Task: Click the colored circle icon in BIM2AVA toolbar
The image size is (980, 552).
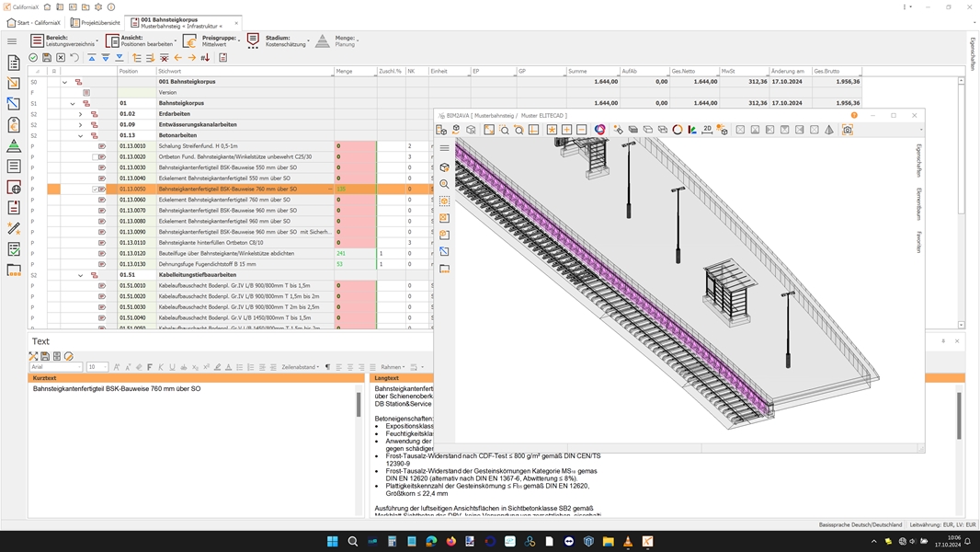Action: coord(599,130)
